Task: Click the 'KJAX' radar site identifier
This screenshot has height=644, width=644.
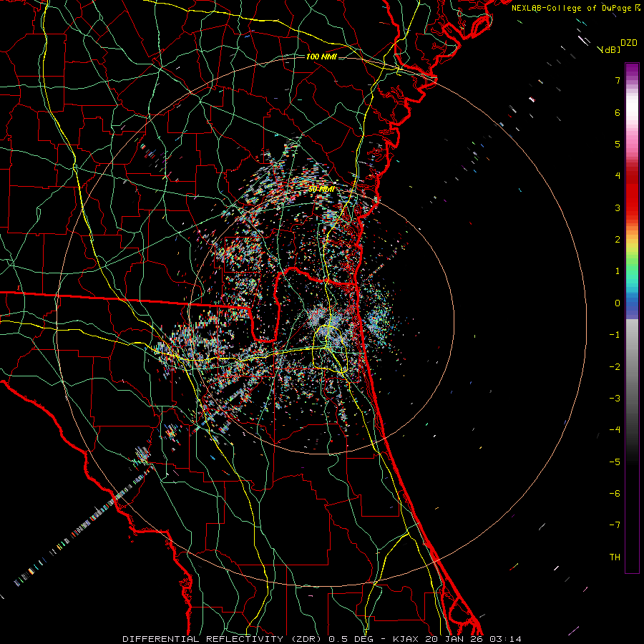Action: click(406, 639)
